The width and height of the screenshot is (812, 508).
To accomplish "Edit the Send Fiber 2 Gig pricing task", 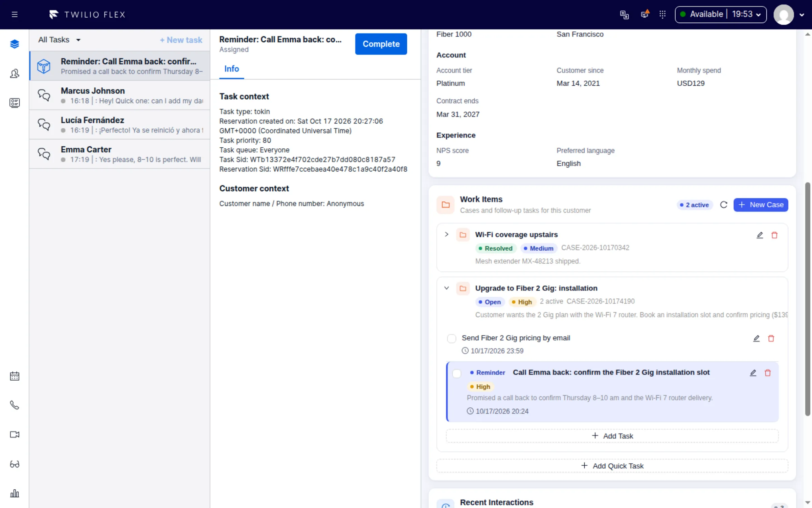I will click(756, 338).
